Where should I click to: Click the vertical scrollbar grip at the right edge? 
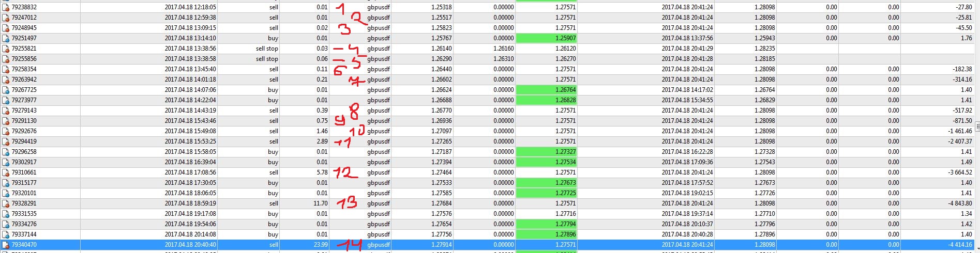coord(977,126)
